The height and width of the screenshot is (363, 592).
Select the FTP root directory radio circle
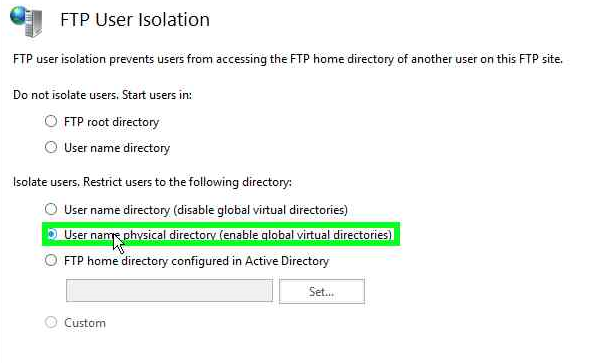point(51,121)
